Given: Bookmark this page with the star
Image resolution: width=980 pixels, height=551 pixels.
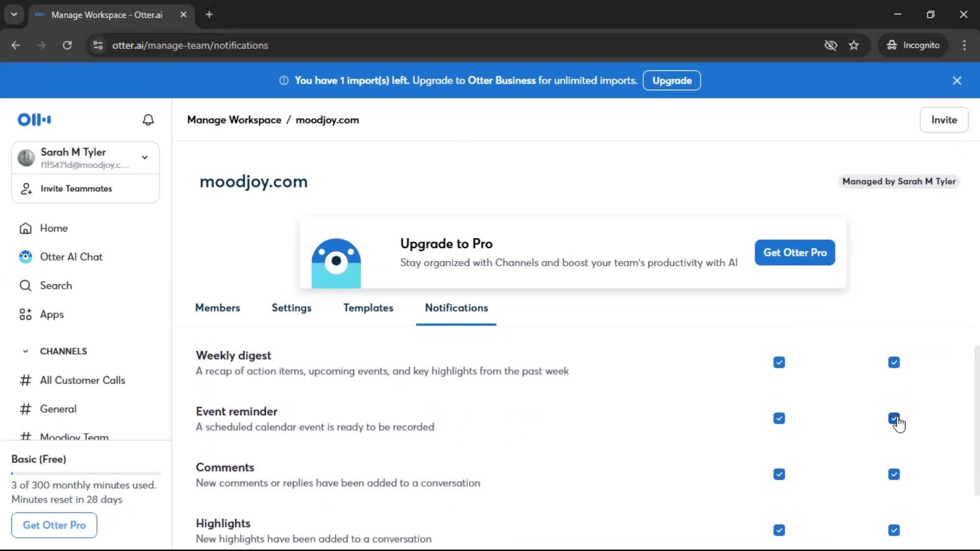Looking at the screenshot, I should point(854,45).
